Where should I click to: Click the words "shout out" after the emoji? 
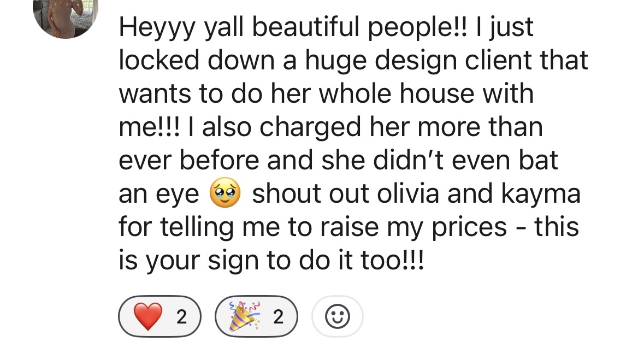pyautogui.click(x=310, y=193)
